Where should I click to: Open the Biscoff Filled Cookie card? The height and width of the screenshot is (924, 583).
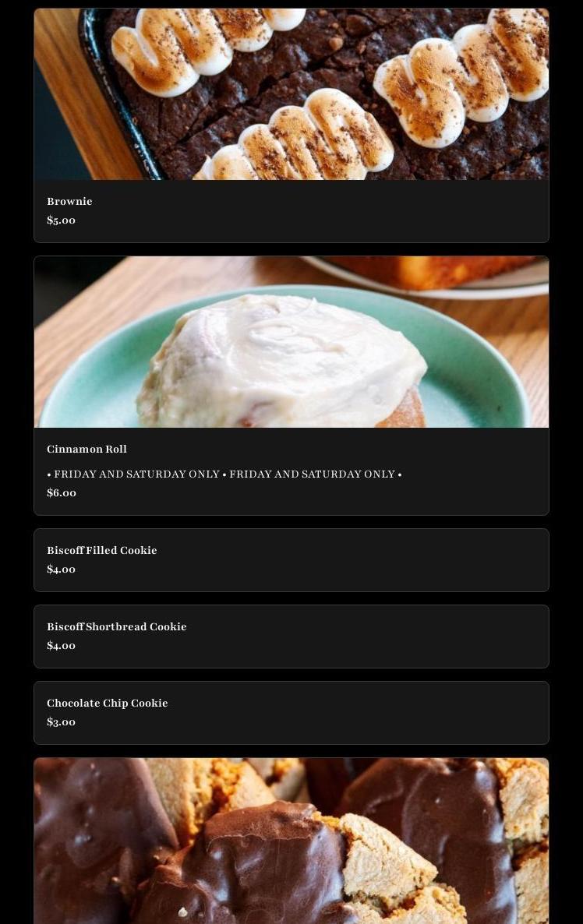(x=291, y=560)
